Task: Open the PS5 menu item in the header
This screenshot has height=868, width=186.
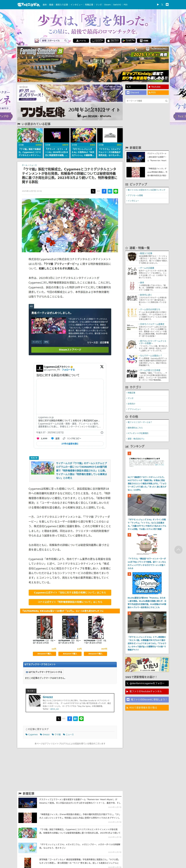Action: point(126,5)
